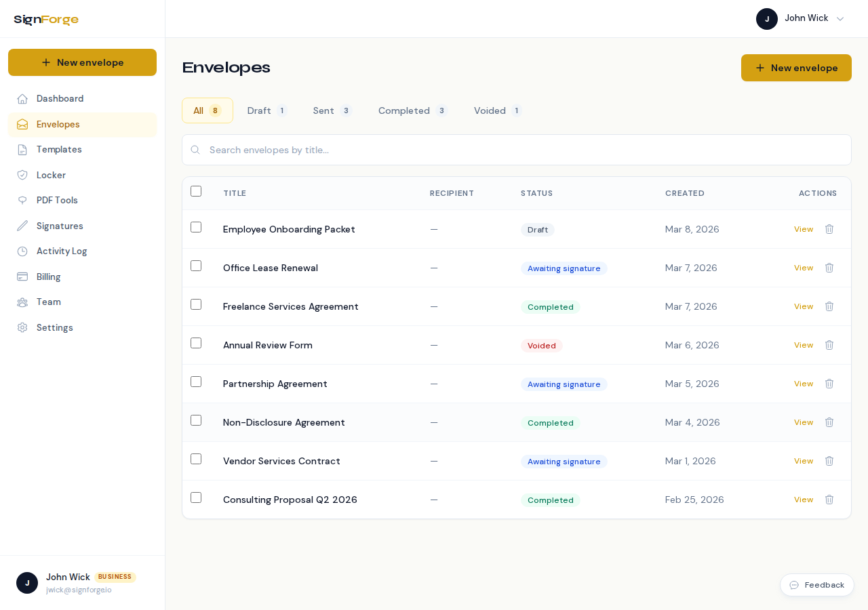Delete Partnership Agreement via trash icon
The image size is (868, 610).
pyautogui.click(x=829, y=384)
